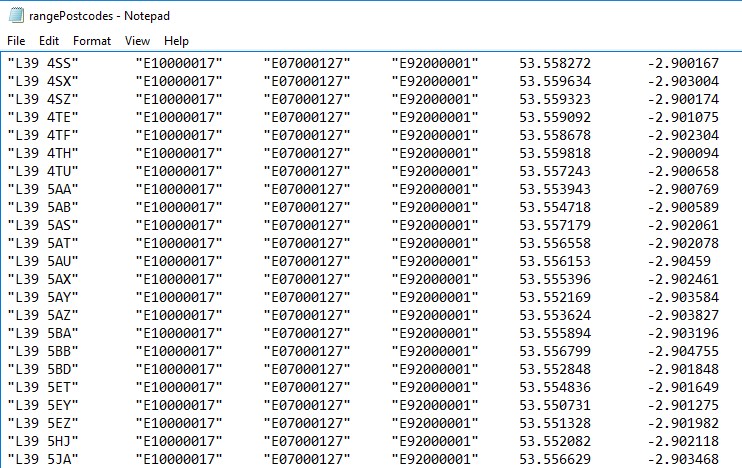Click postcode "L39 4SX"
The height and width of the screenshot is (468, 742).
[43, 81]
